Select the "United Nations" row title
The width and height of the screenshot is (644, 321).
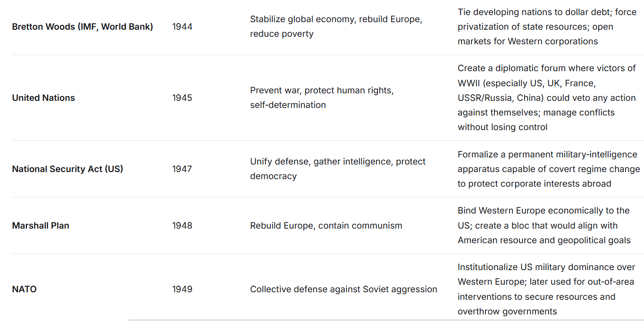click(43, 98)
